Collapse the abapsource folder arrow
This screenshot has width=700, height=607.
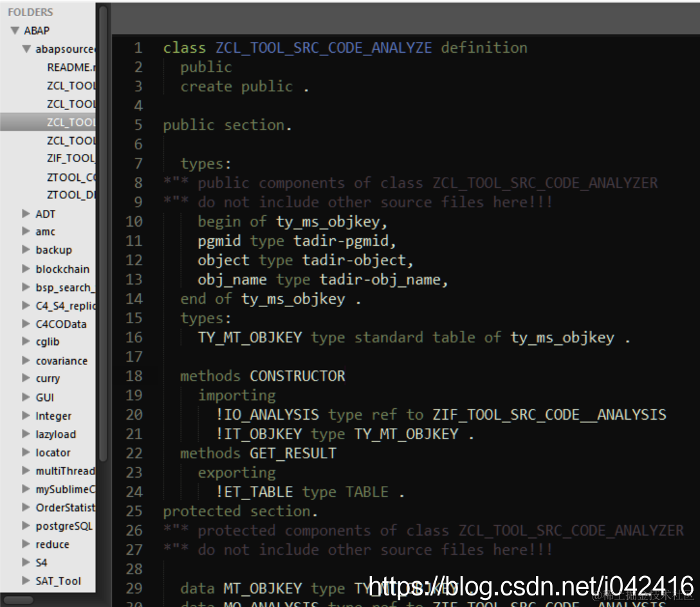[x=27, y=49]
